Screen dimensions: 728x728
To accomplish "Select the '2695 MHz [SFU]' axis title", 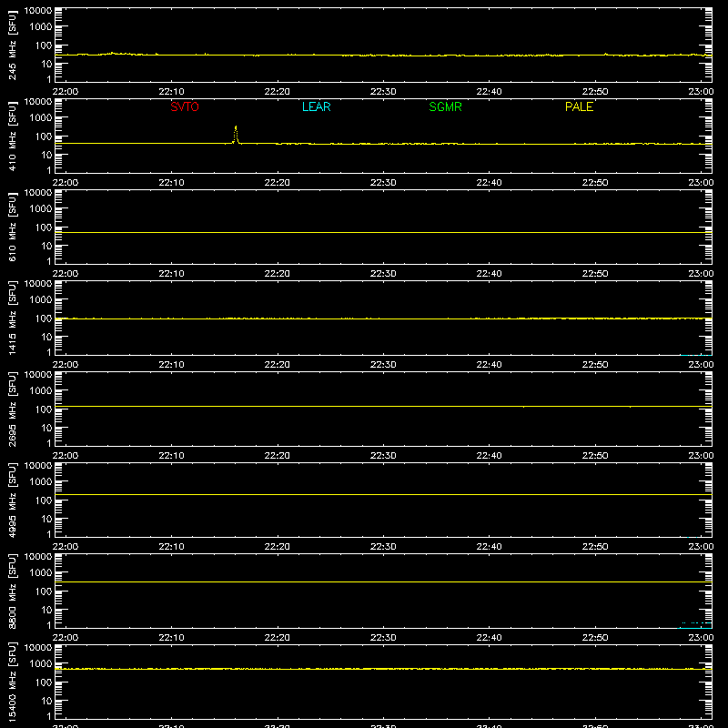I will click(x=12, y=409).
